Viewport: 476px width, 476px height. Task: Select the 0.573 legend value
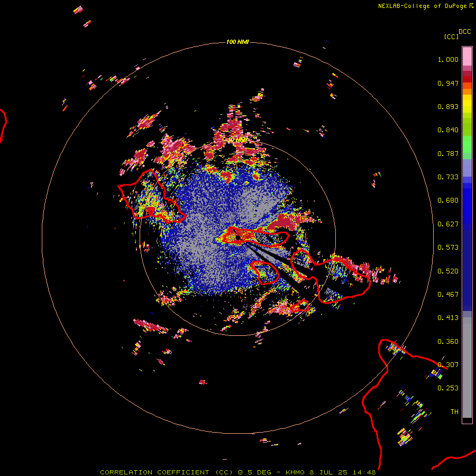pos(448,248)
